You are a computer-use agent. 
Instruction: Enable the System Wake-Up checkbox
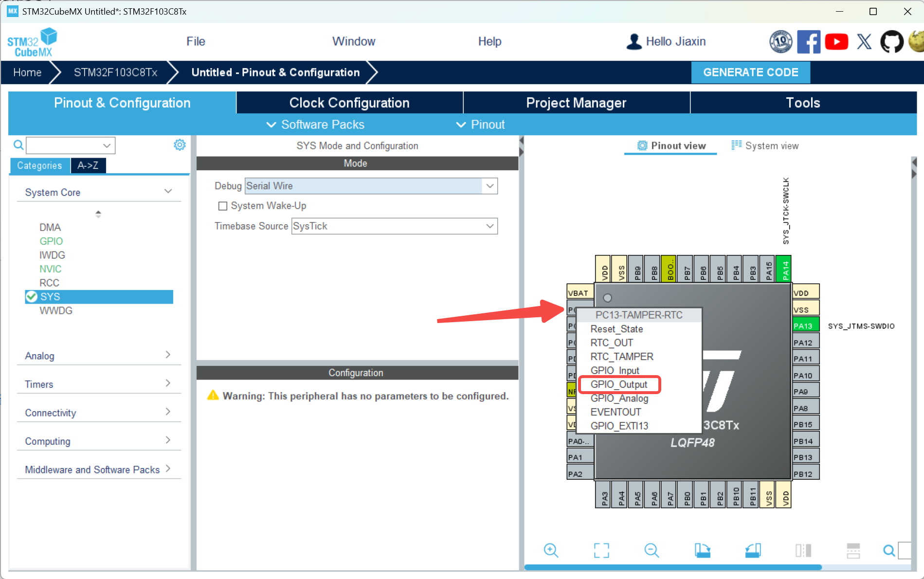click(223, 206)
